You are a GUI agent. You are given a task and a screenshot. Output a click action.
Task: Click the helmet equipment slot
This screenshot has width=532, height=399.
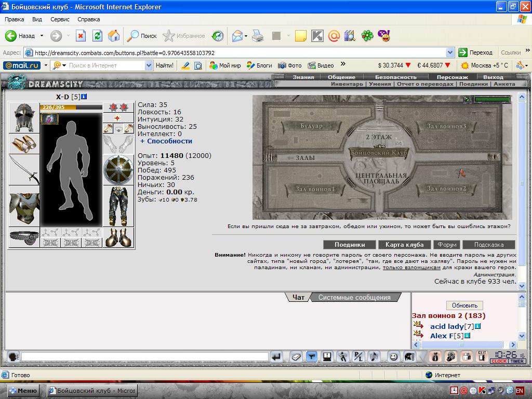24,118
